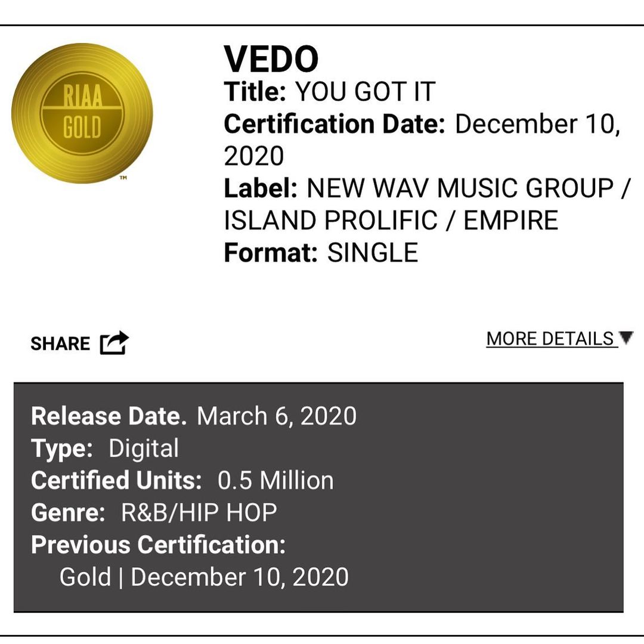
Task: Click the share arrow icon
Action: coord(114,343)
